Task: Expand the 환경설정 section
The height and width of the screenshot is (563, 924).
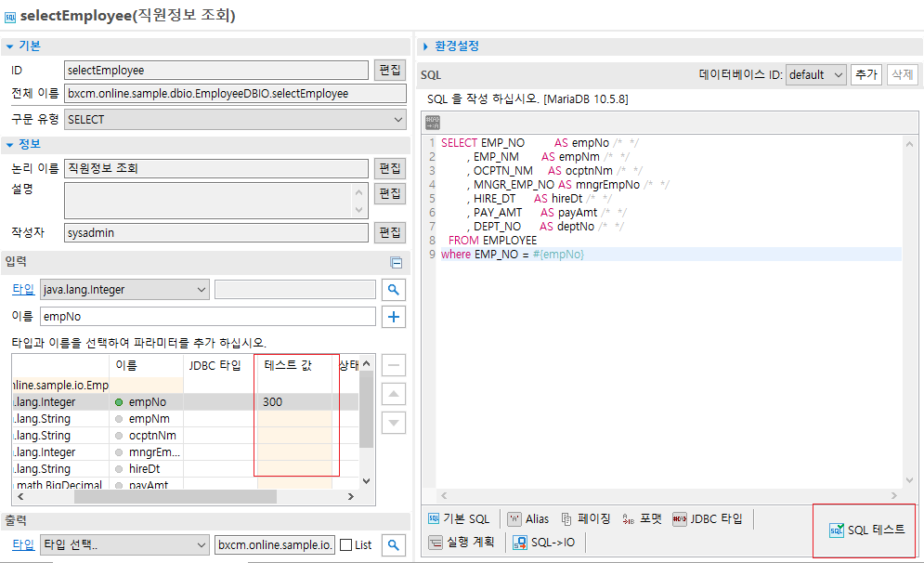Action: pos(425,46)
